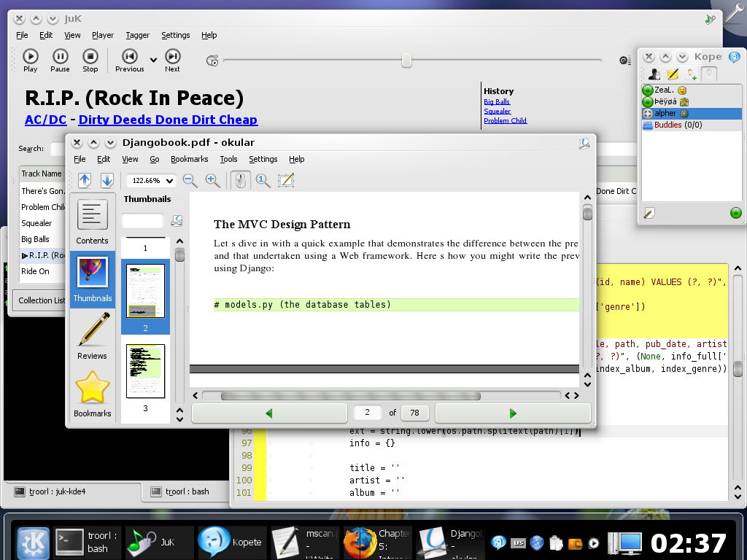Open Okular Tools menu
747x560 pixels.
[228, 159]
